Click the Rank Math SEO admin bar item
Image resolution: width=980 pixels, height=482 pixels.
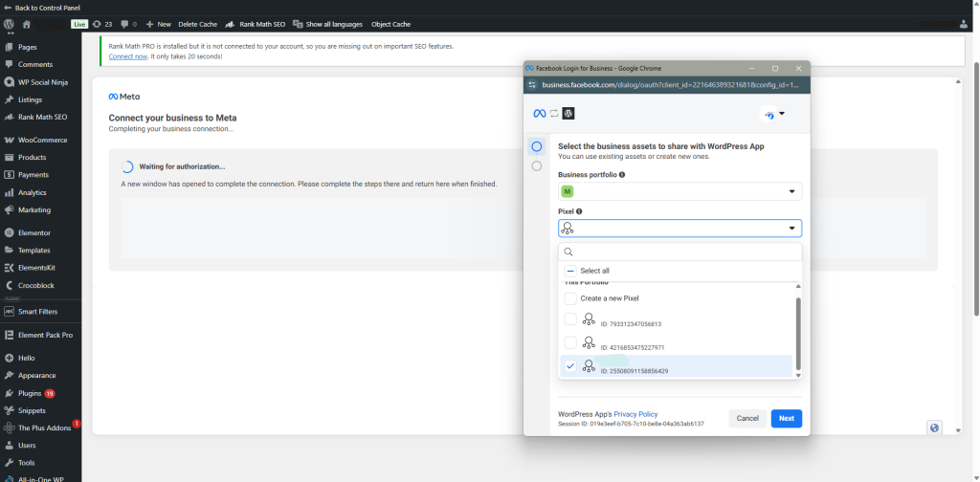click(255, 24)
